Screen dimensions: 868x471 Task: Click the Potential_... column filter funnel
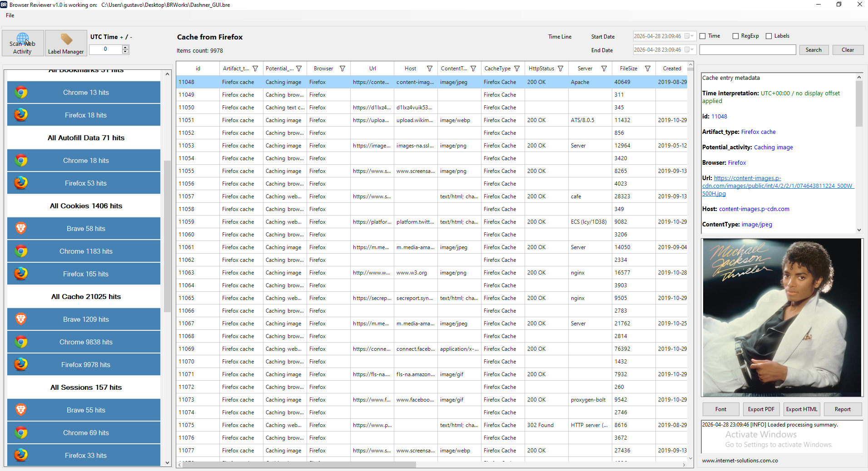(x=299, y=69)
